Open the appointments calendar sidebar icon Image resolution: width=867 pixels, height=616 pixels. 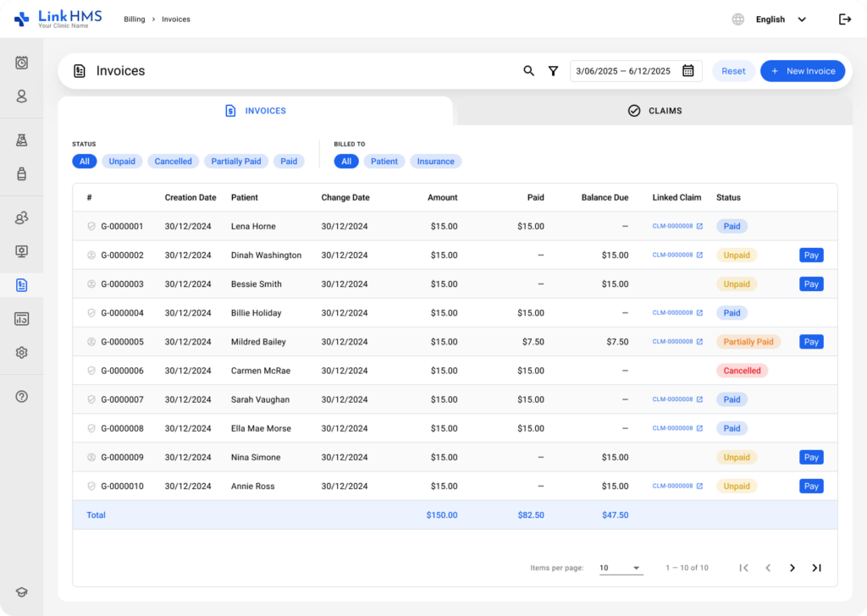coord(21,63)
